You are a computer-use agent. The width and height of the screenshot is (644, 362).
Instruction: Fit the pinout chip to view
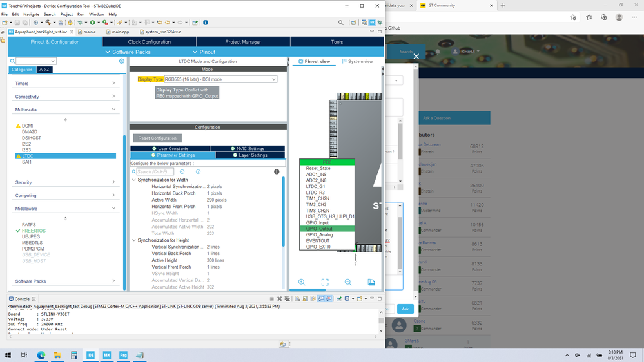click(325, 282)
